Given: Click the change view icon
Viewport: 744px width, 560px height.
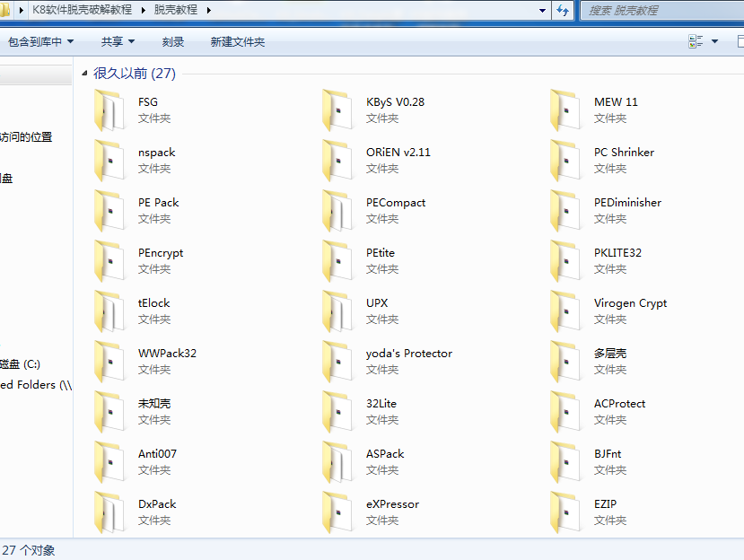Looking at the screenshot, I should (x=696, y=41).
